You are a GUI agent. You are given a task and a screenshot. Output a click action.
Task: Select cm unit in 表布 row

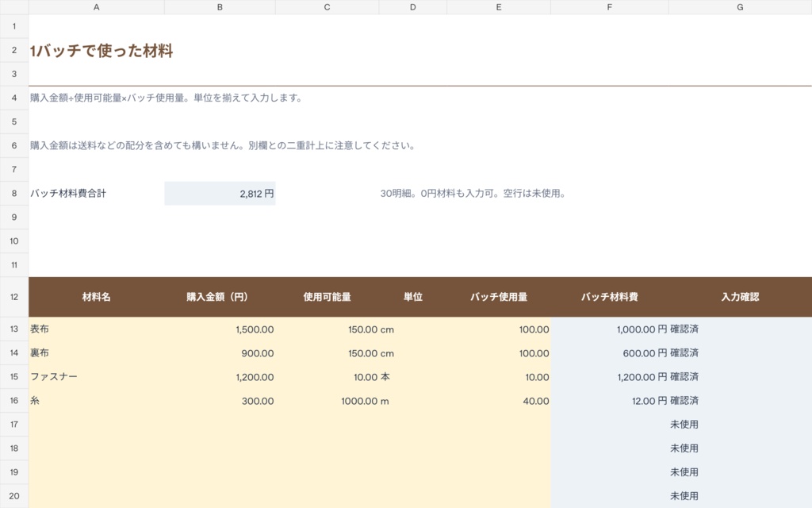coord(412,329)
